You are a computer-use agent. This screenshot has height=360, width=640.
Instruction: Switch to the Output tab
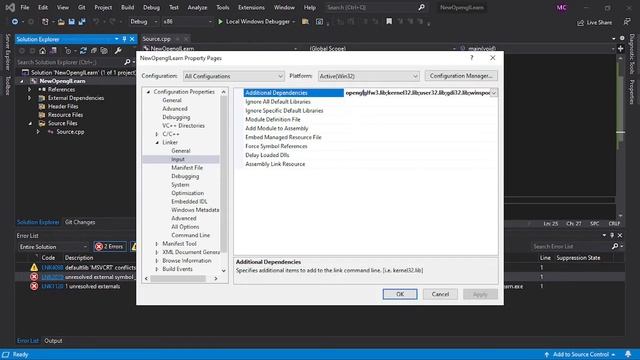click(53, 340)
